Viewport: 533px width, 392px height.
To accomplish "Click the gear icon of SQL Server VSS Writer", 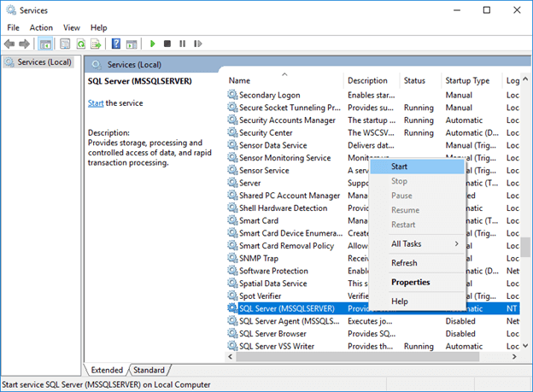I will coord(232,346).
